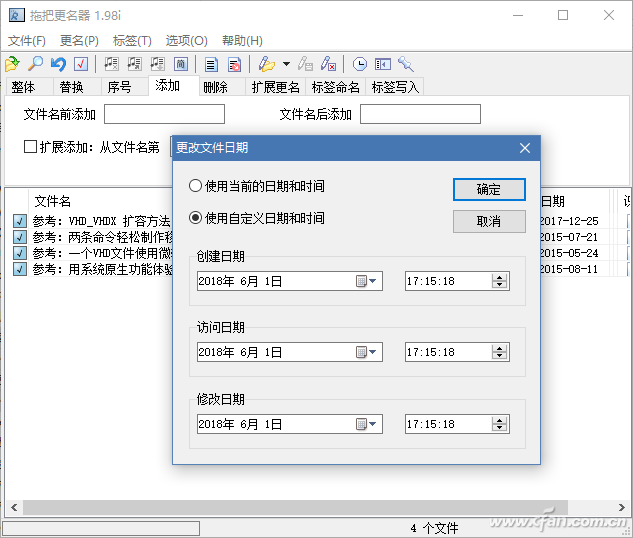Image resolution: width=633 pixels, height=538 pixels.
Task: Uncheck the VHD_VHDX 扩容方法 file checkbox
Action: pos(20,221)
